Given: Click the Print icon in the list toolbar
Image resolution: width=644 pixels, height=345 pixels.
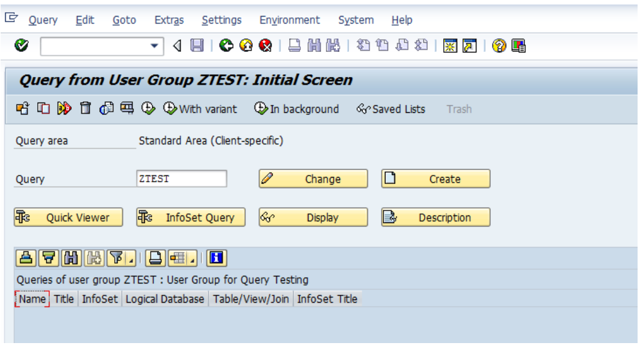Looking at the screenshot, I should click(x=155, y=258).
